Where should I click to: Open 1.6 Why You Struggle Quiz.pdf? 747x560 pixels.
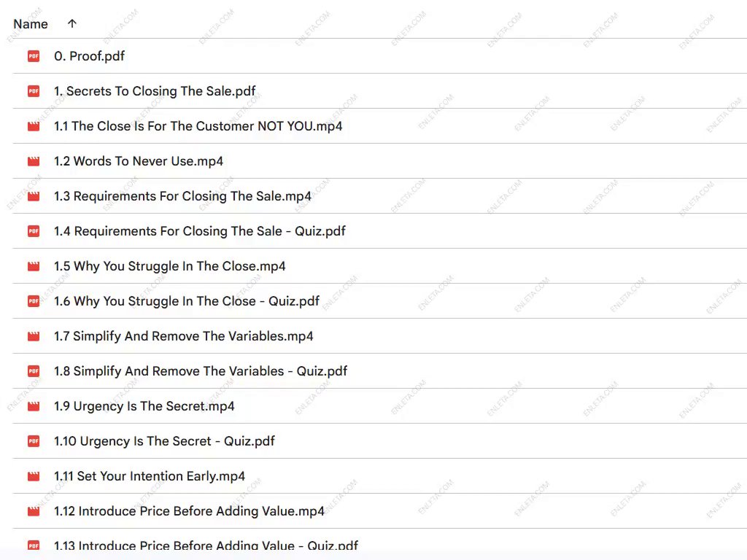pos(186,301)
